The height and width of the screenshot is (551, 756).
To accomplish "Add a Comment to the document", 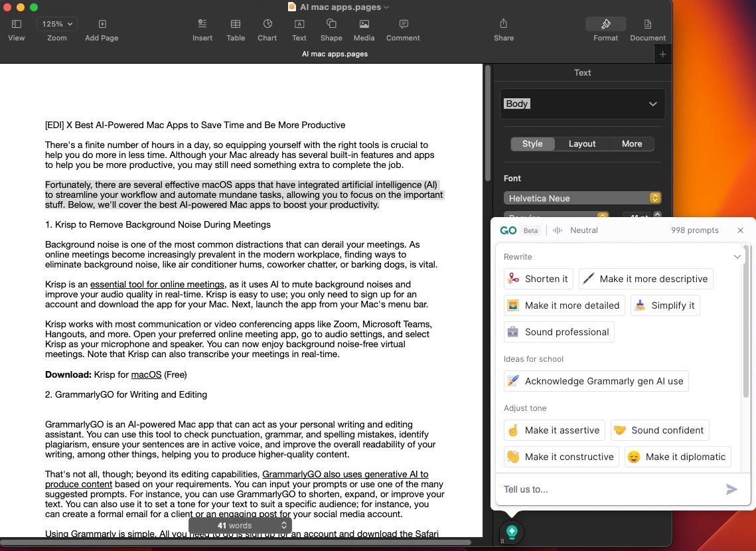I will point(402,29).
